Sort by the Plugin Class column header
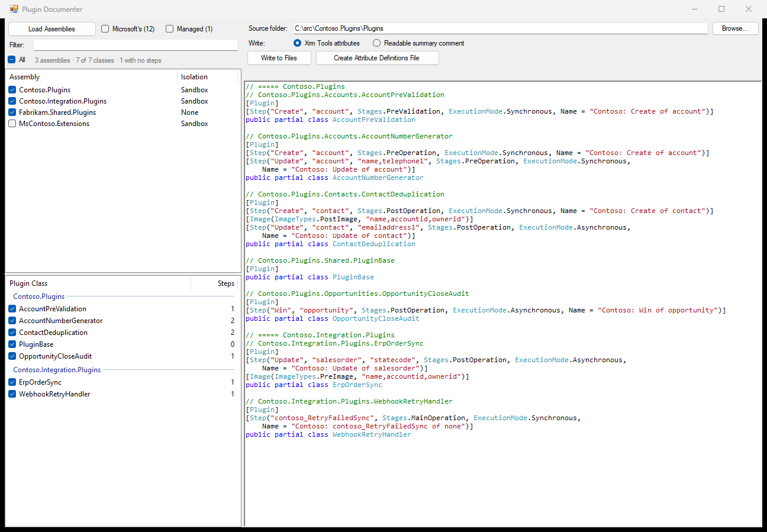 pyautogui.click(x=98, y=283)
